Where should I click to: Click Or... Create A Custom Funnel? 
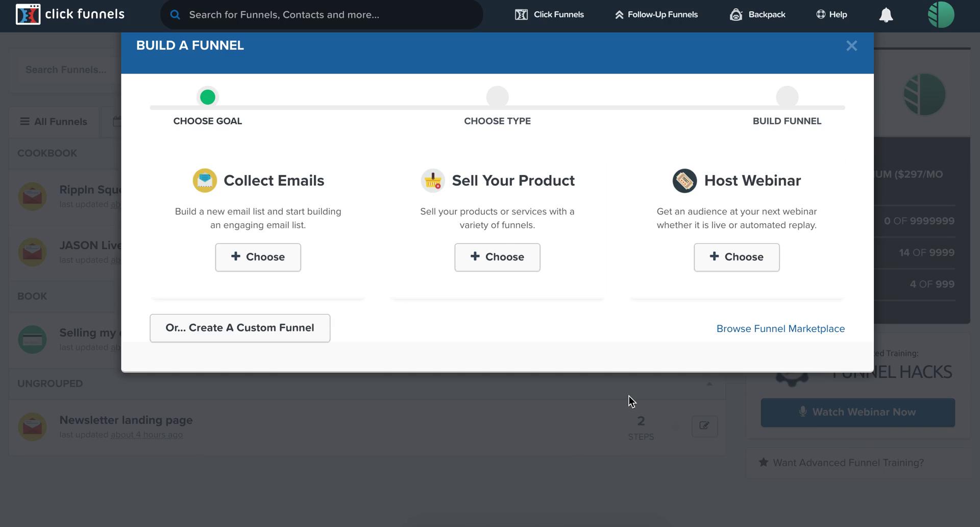[240, 328]
